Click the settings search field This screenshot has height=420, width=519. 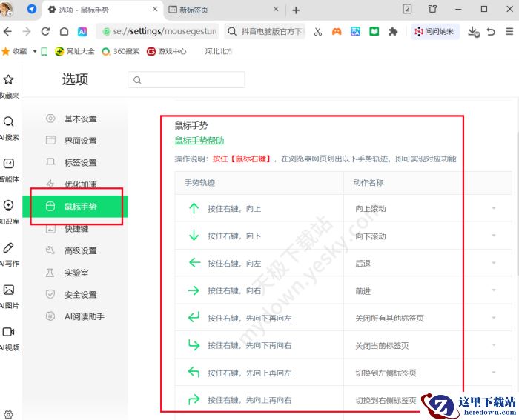(186, 80)
